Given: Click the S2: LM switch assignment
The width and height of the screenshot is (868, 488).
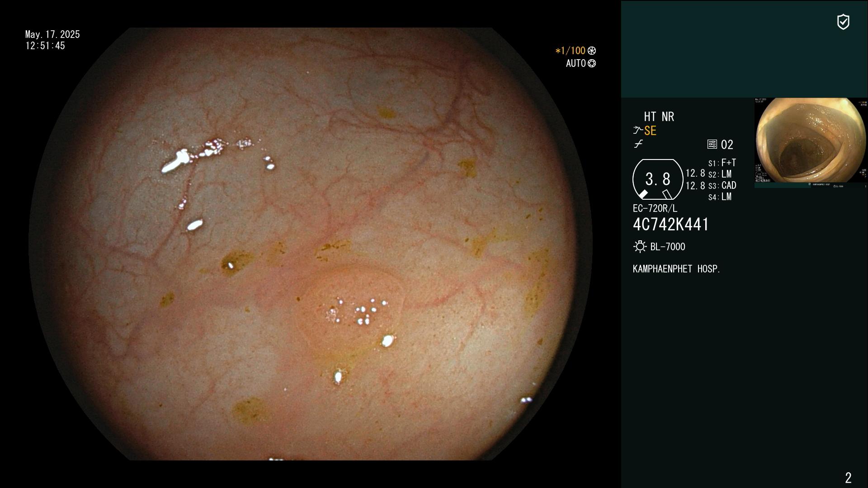Looking at the screenshot, I should (720, 174).
